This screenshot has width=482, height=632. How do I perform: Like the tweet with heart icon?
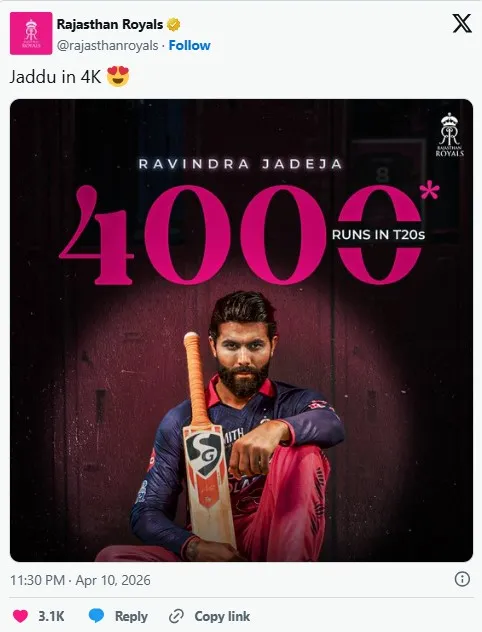21,616
